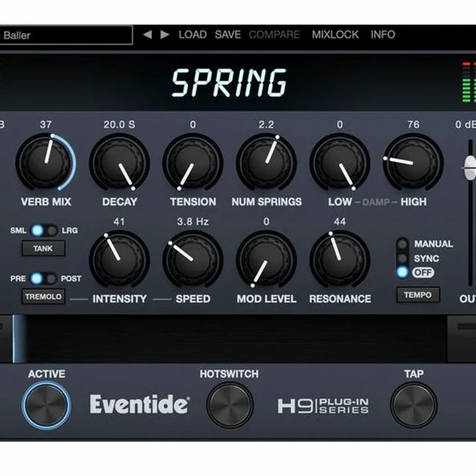Click the TREMOLO button
Viewport: 476px width, 476px height.
tap(43, 297)
